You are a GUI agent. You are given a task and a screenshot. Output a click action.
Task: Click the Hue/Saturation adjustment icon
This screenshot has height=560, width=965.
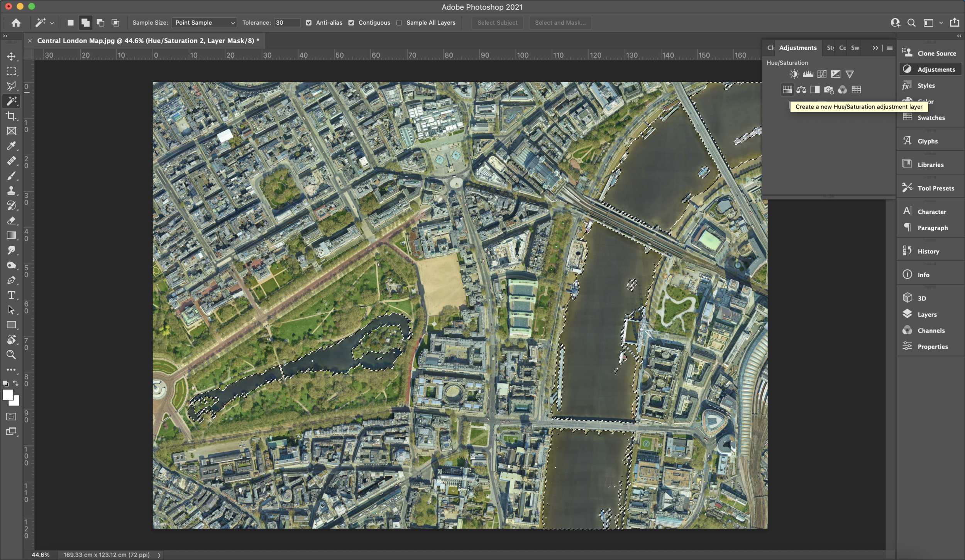[x=787, y=90]
